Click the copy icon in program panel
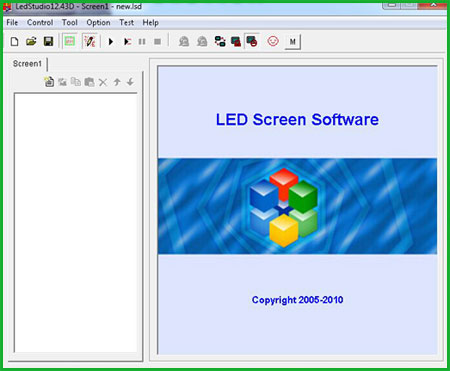The width and height of the screenshot is (450, 371). click(76, 82)
